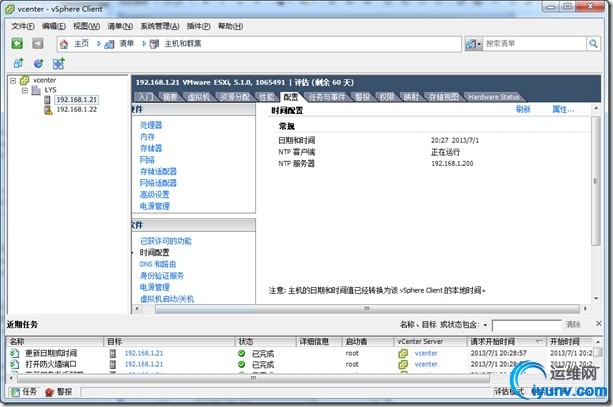This screenshot has height=407, width=613.
Task: Open 网络适配器 link
Action: (158, 183)
